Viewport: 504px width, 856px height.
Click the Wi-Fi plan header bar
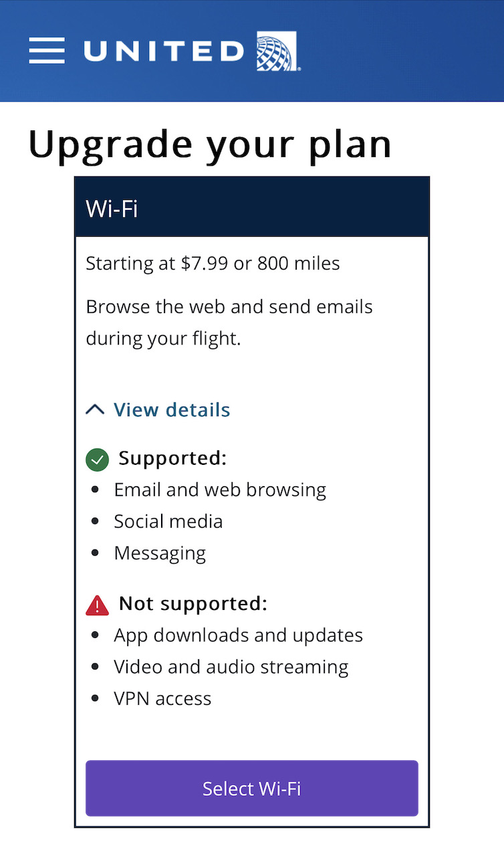pos(251,208)
